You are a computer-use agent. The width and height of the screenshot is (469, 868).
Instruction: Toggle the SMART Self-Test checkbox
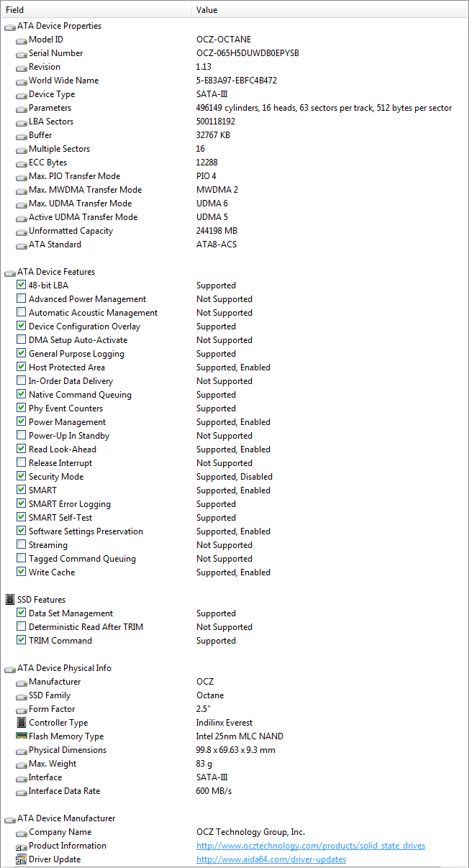(21, 518)
